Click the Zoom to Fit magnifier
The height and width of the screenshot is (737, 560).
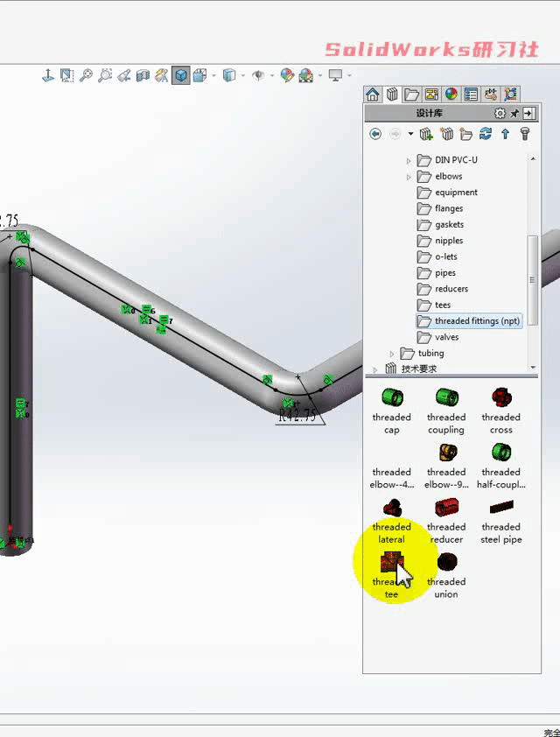coord(86,75)
